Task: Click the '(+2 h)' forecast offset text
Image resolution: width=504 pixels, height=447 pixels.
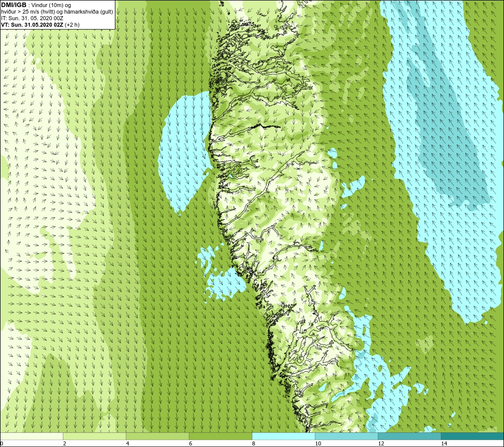Action: click(x=72, y=25)
